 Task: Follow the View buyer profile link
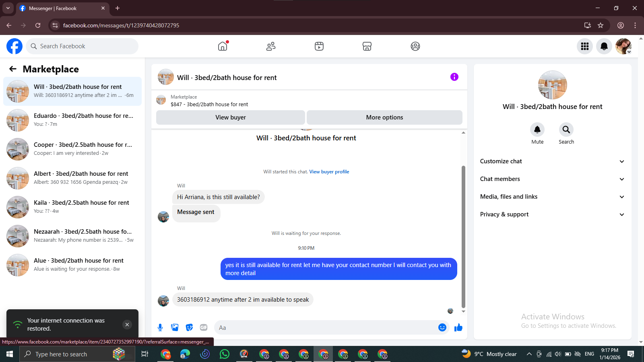coord(329,172)
